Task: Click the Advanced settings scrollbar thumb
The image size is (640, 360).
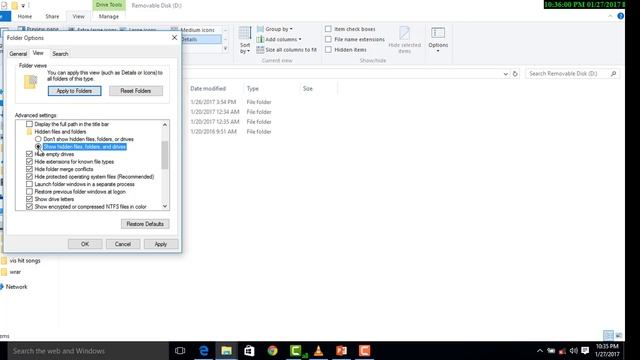Action: pyautogui.click(x=165, y=155)
